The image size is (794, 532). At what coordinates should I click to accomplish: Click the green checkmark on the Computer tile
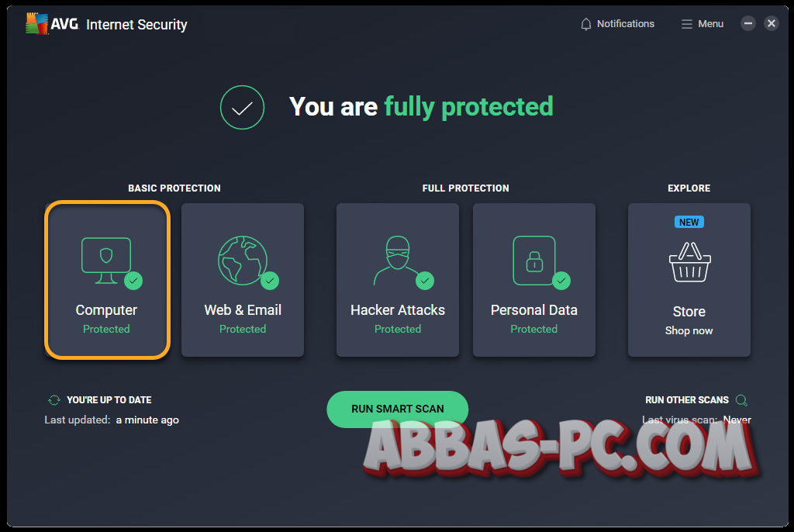coord(133,280)
